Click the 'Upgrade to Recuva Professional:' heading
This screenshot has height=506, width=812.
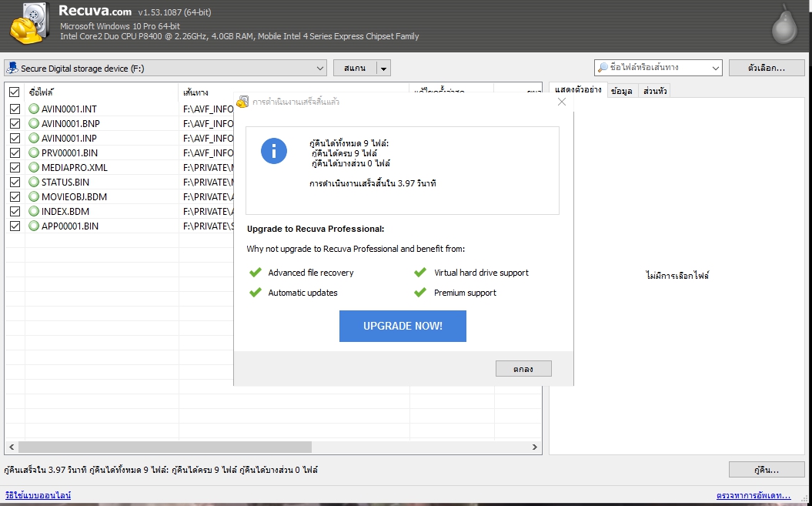[x=316, y=229]
